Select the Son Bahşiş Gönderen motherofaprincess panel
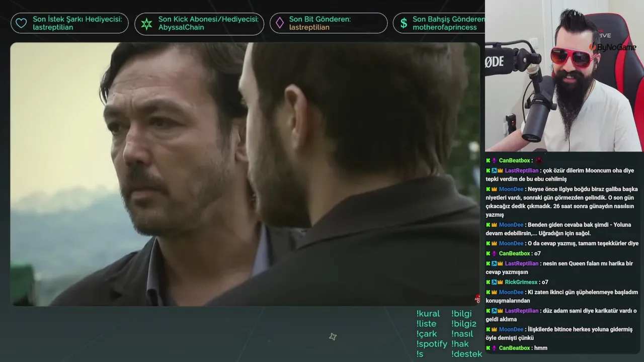The height and width of the screenshot is (362, 644). tap(439, 23)
